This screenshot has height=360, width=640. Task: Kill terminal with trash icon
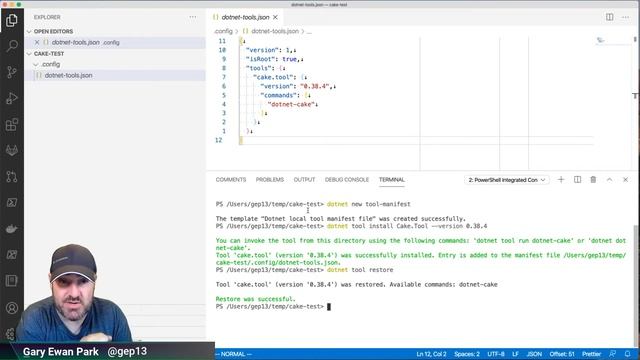593,180
